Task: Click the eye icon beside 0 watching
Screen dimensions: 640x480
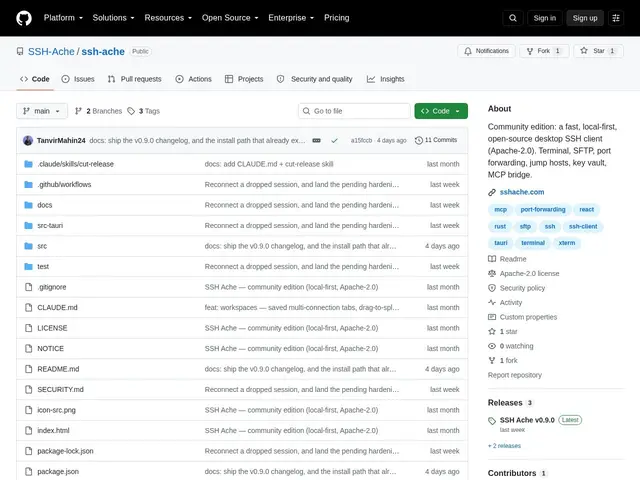Action: click(x=492, y=346)
